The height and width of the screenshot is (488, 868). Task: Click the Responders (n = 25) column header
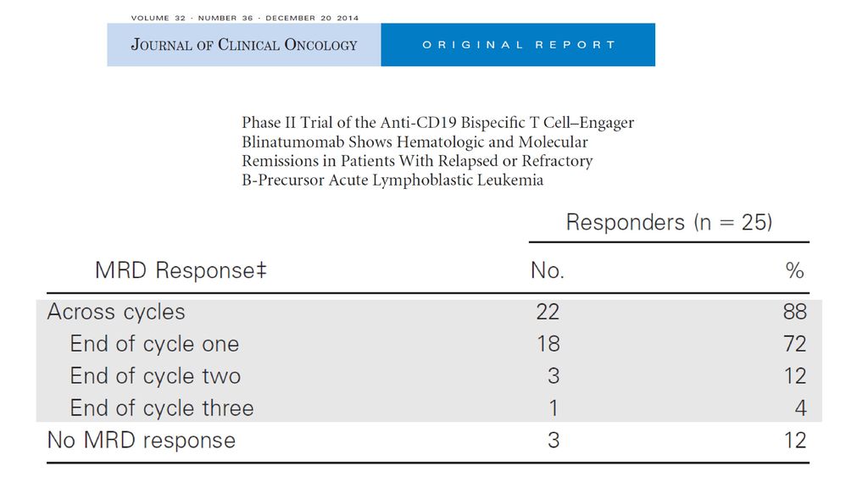[x=669, y=223]
